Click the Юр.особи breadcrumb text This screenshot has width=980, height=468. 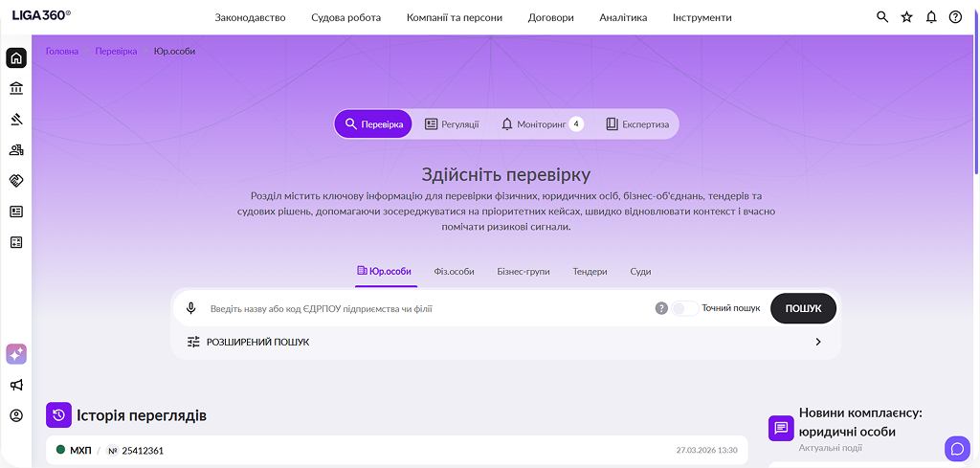tap(174, 52)
